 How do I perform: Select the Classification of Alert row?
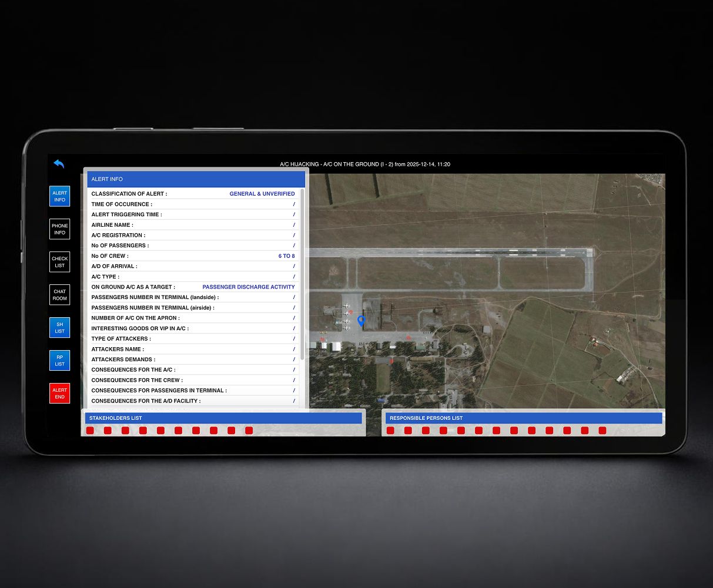click(x=193, y=194)
